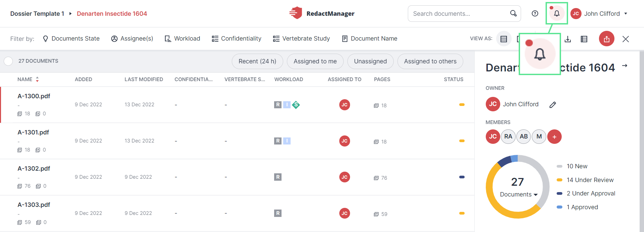Click the RedactManager shield logo
644x232 pixels.
coord(296,13)
